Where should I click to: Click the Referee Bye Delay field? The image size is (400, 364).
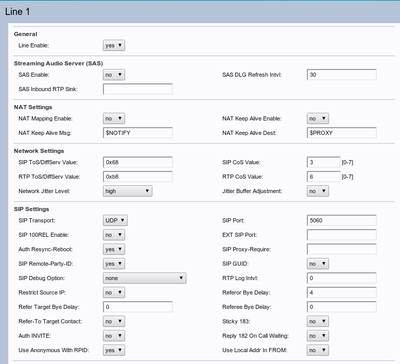click(342, 307)
